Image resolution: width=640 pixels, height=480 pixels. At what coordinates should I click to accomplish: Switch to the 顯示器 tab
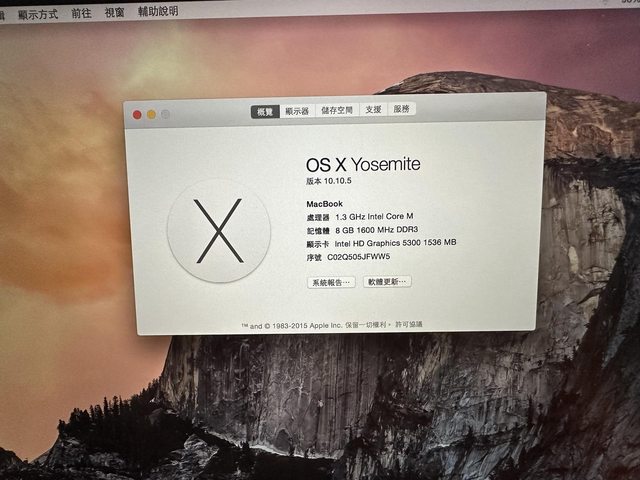[x=297, y=111]
